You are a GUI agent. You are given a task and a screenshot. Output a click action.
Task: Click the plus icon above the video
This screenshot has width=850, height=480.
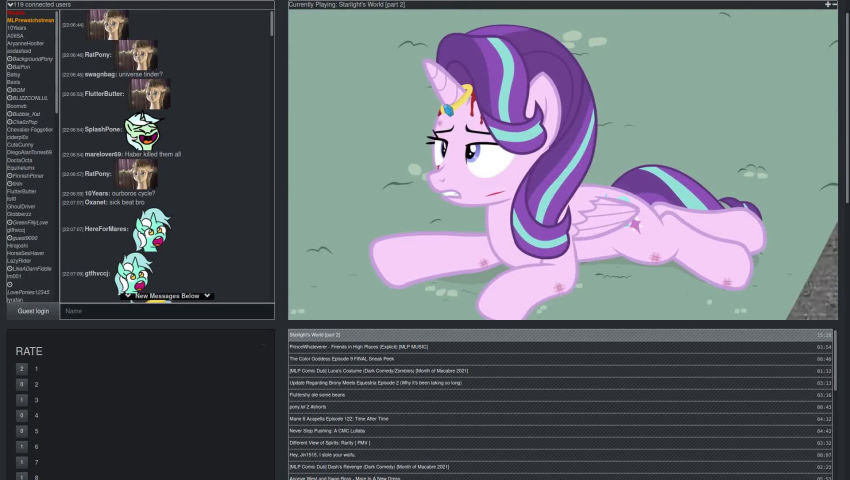click(x=828, y=4)
